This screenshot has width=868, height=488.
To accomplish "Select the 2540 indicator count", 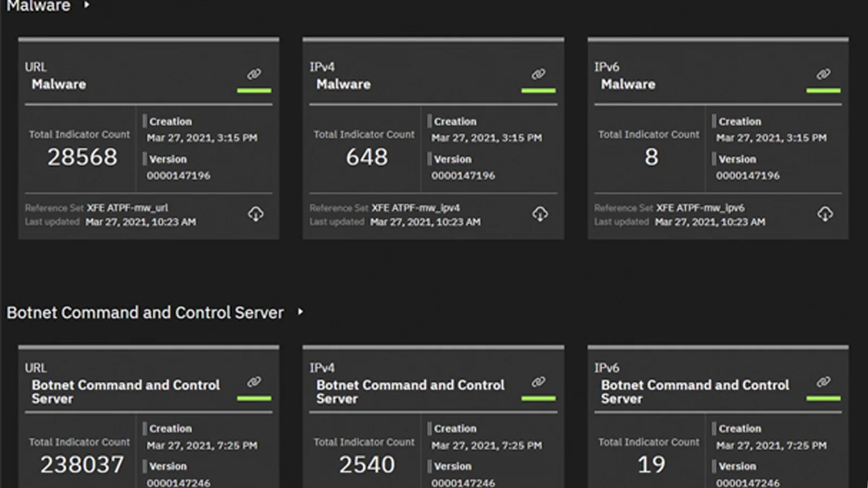I will [367, 465].
